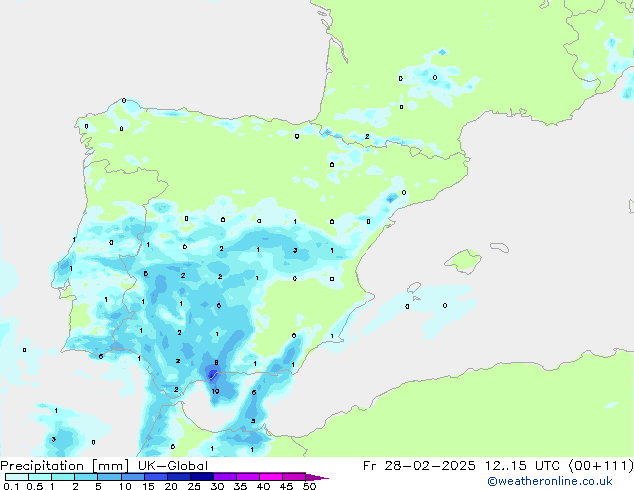Click the '0.1' legend tick label

pos(11,486)
